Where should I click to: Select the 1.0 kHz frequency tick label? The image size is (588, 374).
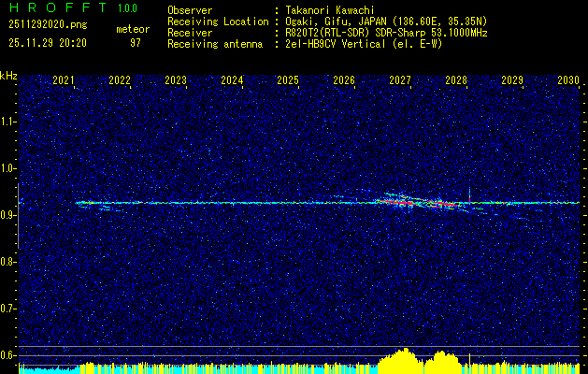[7, 169]
